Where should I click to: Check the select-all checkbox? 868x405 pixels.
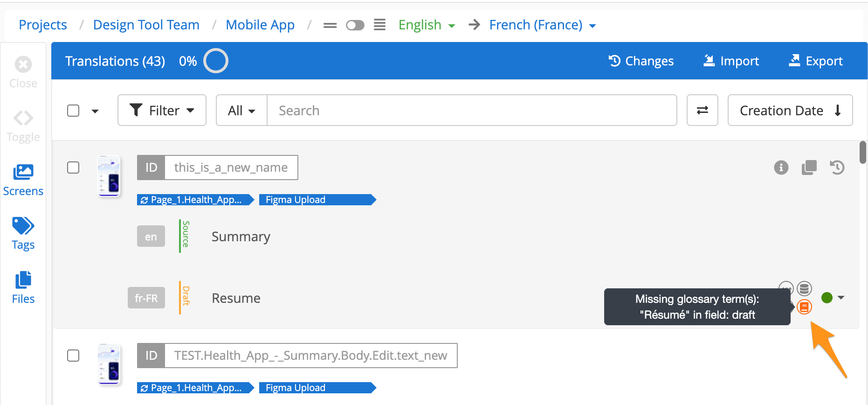[73, 111]
